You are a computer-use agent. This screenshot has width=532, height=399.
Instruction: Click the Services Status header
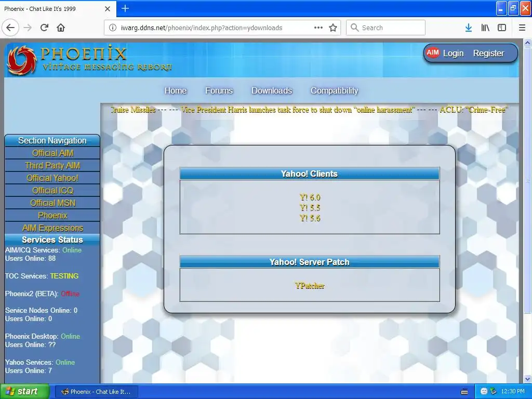[x=52, y=240]
